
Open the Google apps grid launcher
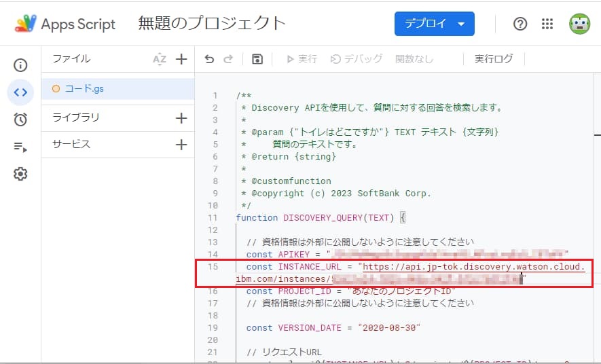tap(547, 24)
